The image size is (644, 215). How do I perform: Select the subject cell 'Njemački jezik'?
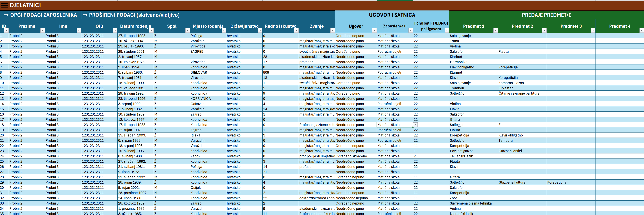[x=474, y=214]
